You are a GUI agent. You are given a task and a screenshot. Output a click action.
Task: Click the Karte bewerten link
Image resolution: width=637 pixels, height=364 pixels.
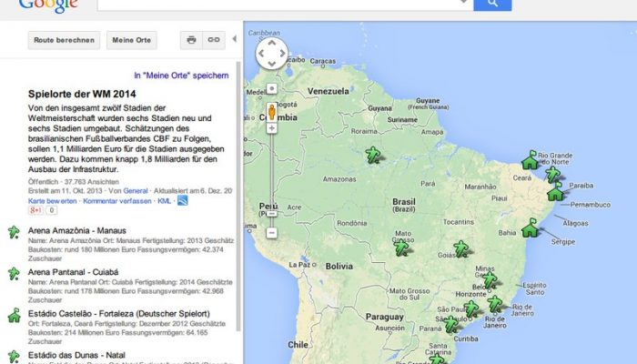tap(53, 201)
